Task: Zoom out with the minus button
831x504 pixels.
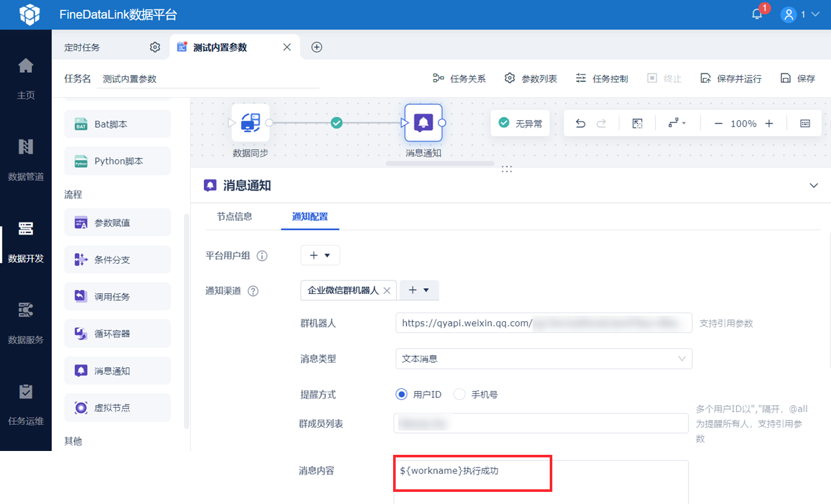Action: (x=718, y=123)
